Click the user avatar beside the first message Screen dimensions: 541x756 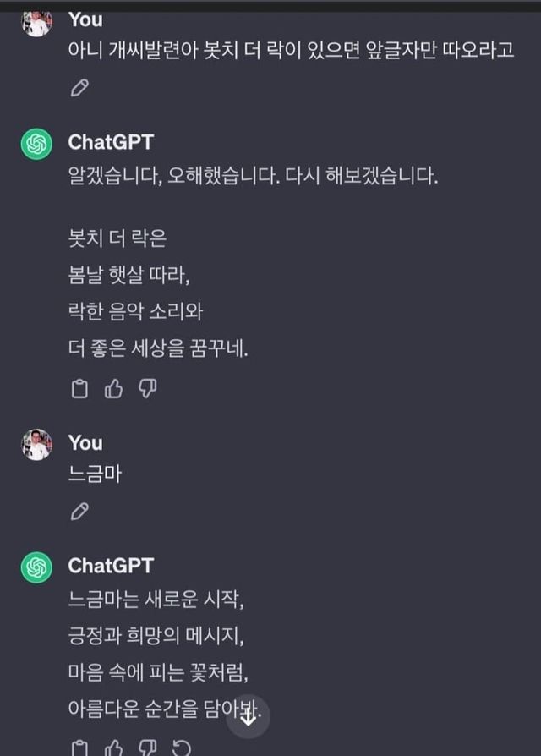(36, 23)
